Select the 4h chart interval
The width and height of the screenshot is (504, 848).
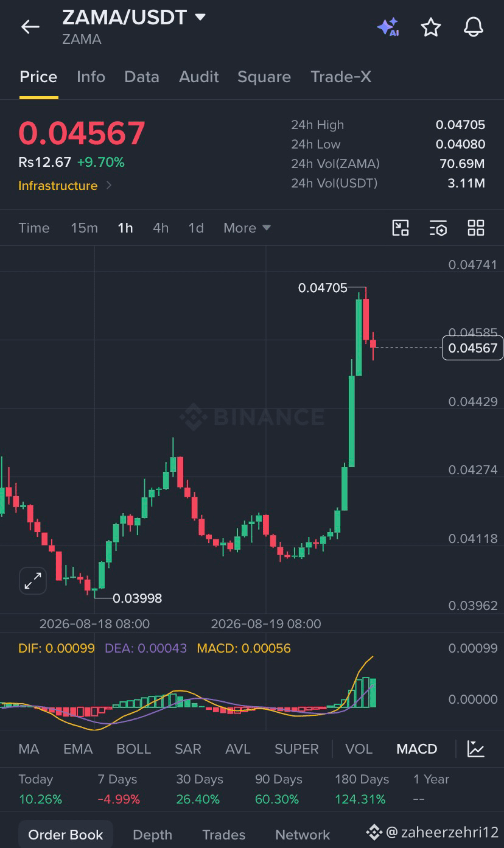[x=161, y=228]
